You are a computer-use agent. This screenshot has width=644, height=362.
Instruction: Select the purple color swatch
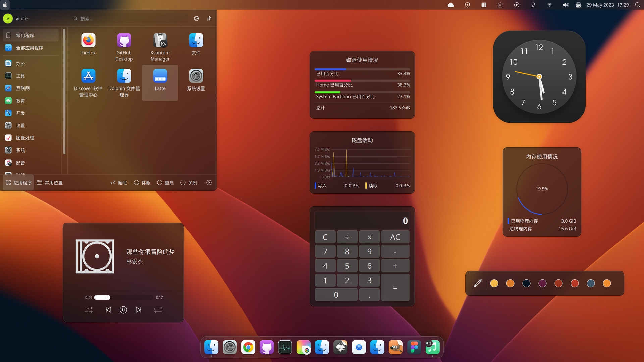tap(542, 283)
